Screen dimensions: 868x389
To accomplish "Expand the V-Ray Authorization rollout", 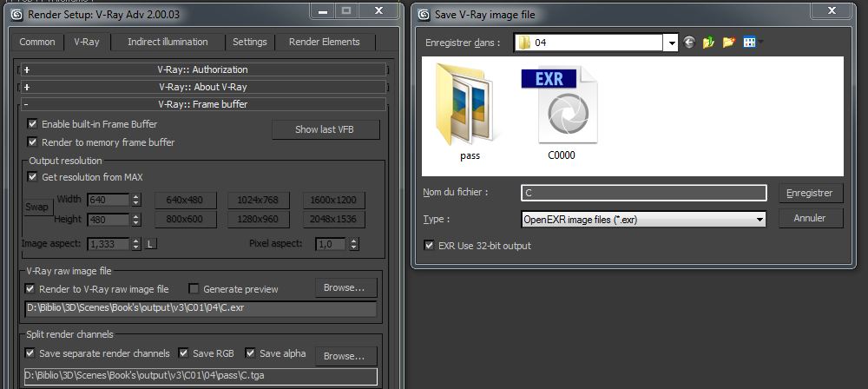I will pos(202,69).
